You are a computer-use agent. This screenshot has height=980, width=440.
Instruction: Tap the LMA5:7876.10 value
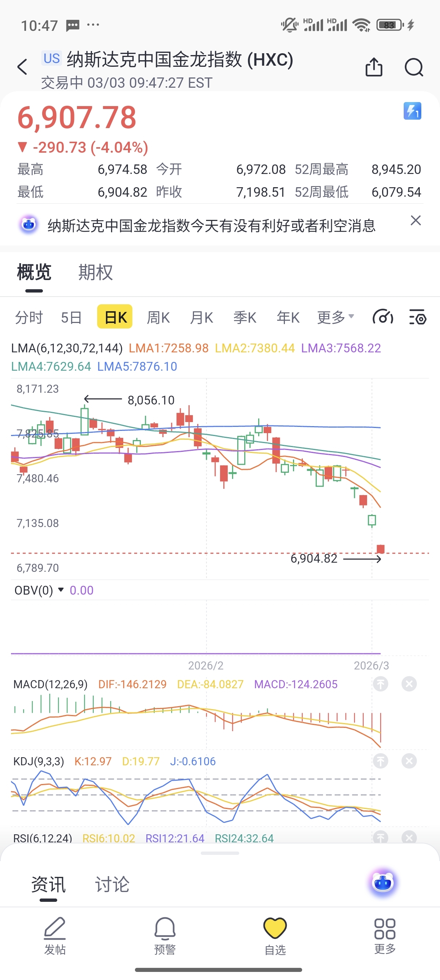point(137,366)
